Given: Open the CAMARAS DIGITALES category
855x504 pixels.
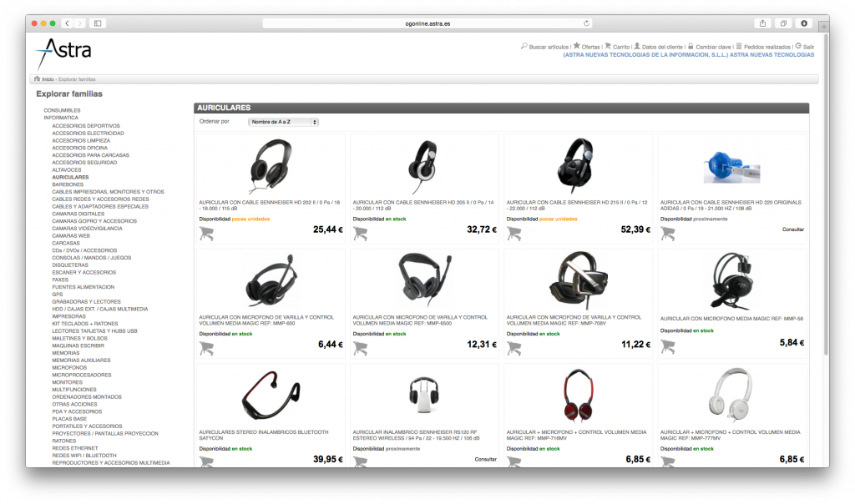Looking at the screenshot, I should point(78,214).
